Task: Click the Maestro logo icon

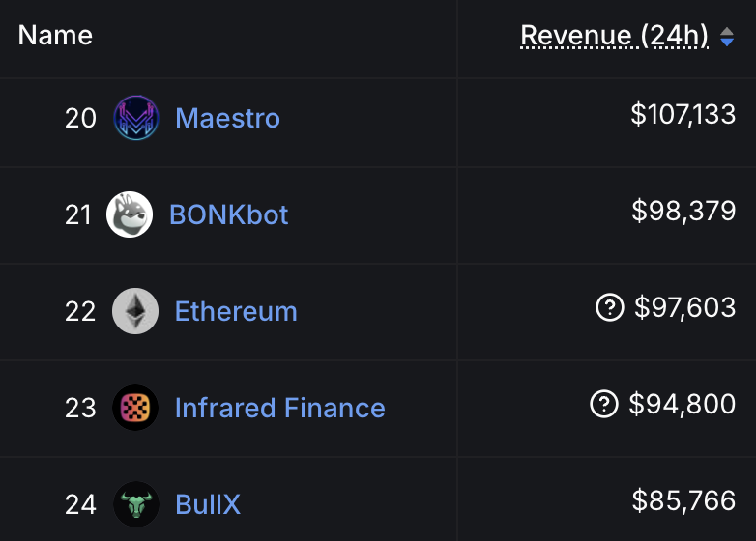Action: 136,118
